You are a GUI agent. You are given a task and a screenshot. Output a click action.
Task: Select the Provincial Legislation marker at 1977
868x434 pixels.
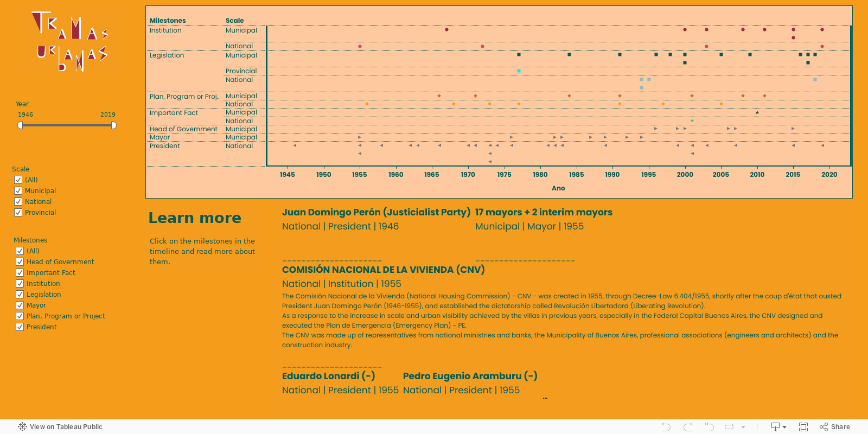coord(519,71)
